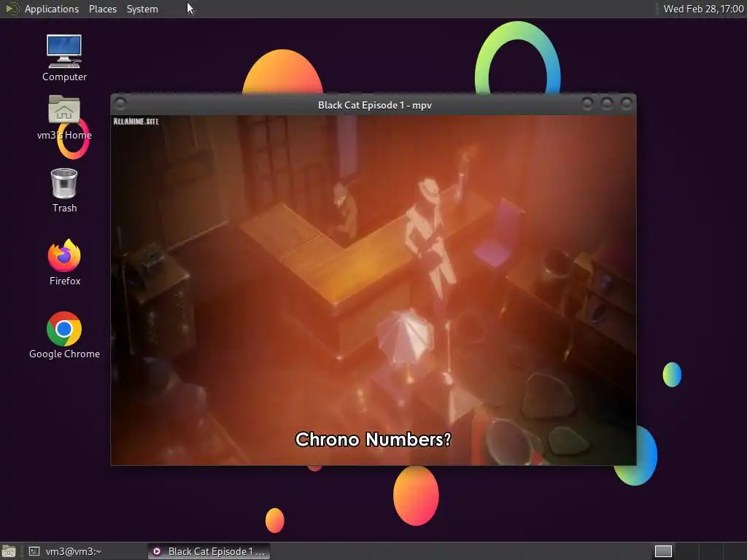This screenshot has height=560, width=747.
Task: Minimize the mpv window
Action: pyautogui.click(x=587, y=104)
